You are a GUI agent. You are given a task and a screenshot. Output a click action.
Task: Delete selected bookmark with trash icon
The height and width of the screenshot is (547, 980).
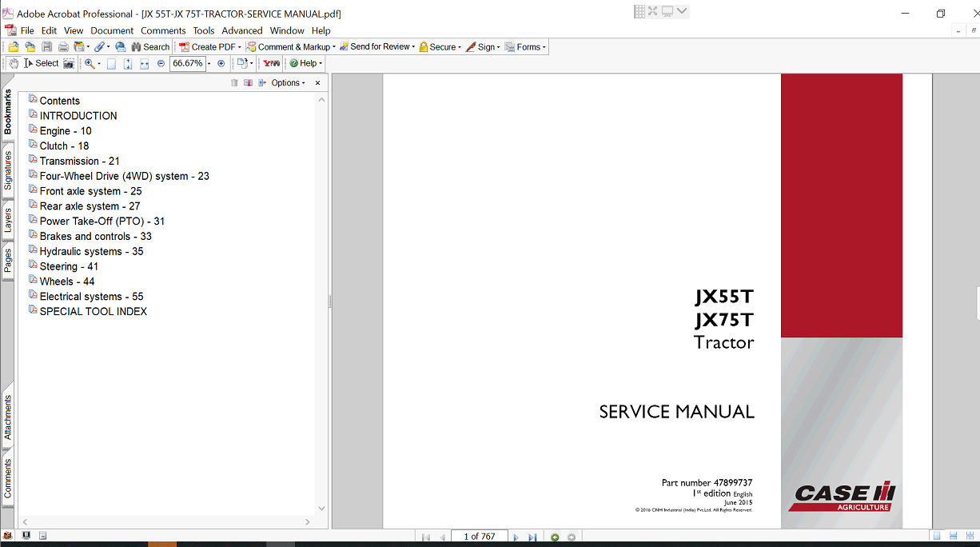[234, 83]
